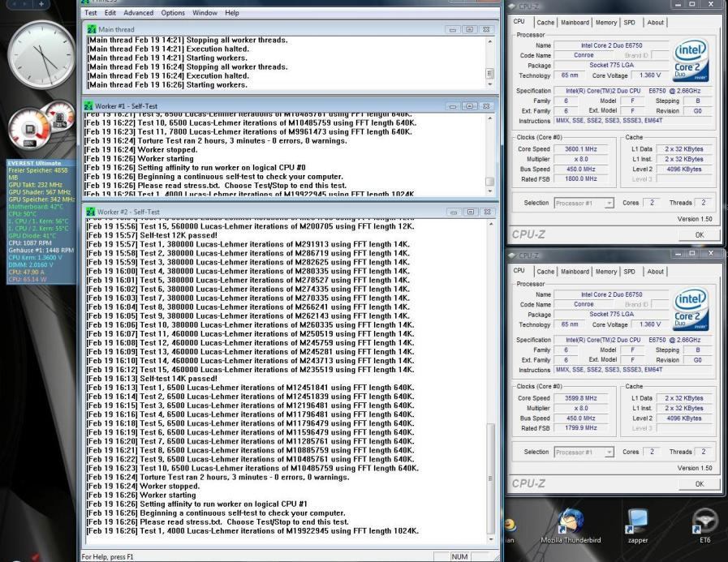Click the Core Voltage 1.360 V field, upper CPU-Z

click(649, 75)
